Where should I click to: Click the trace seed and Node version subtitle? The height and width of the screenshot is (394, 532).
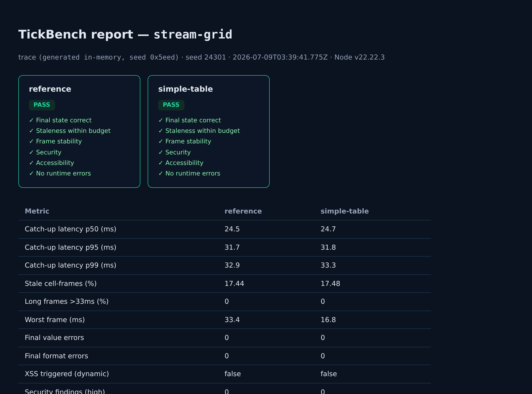click(x=201, y=57)
